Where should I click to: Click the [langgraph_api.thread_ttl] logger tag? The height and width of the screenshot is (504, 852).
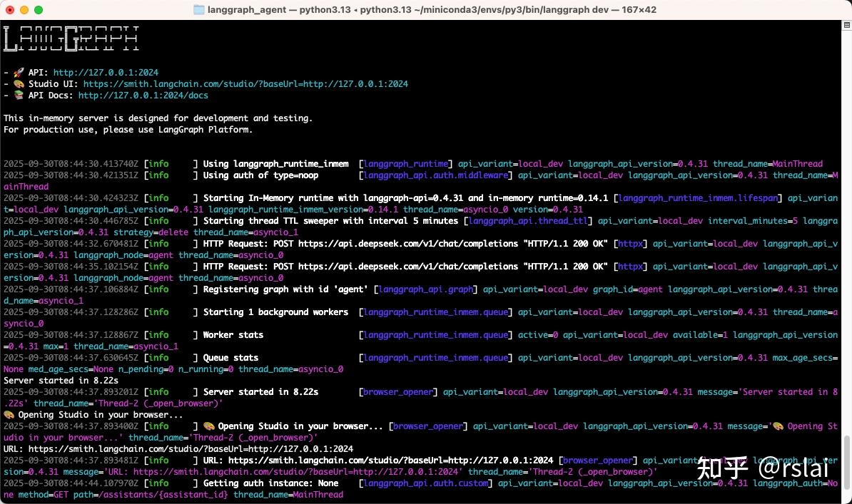[x=528, y=220]
